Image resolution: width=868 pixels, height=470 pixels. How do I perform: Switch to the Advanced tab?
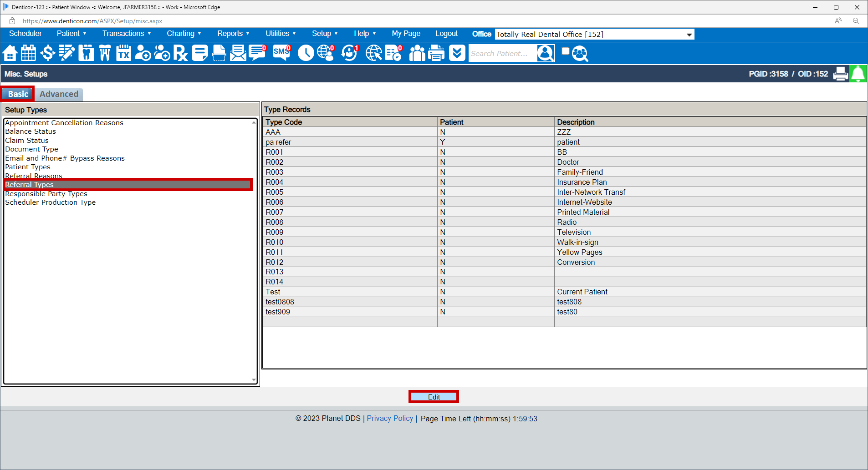[x=59, y=94]
